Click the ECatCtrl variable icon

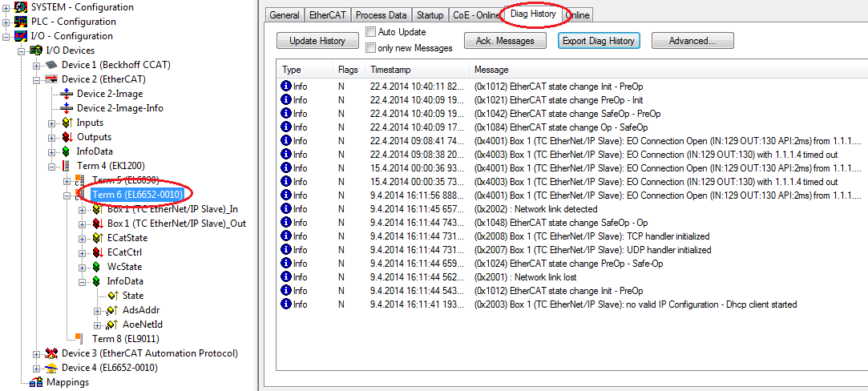pos(98,252)
